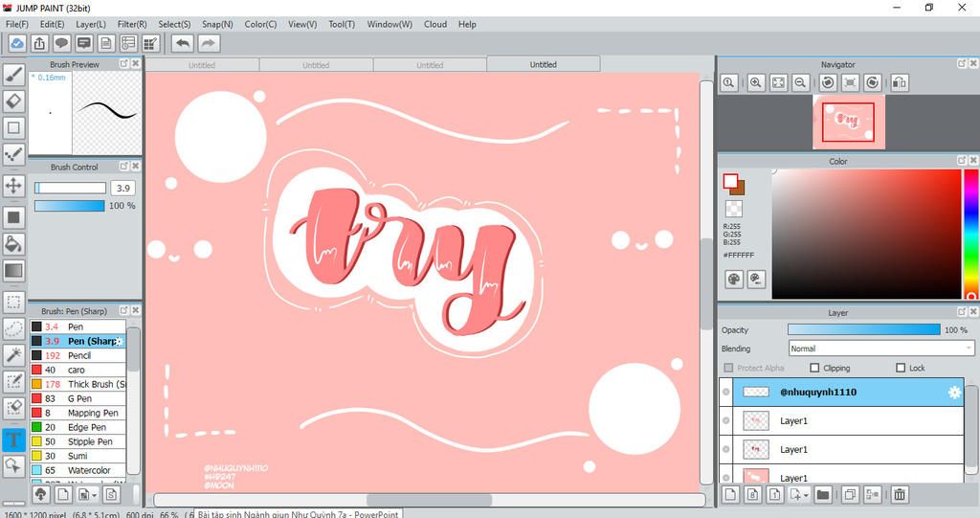This screenshot has height=518, width=980.
Task: Open the Blending mode dropdown
Action: 881,349
